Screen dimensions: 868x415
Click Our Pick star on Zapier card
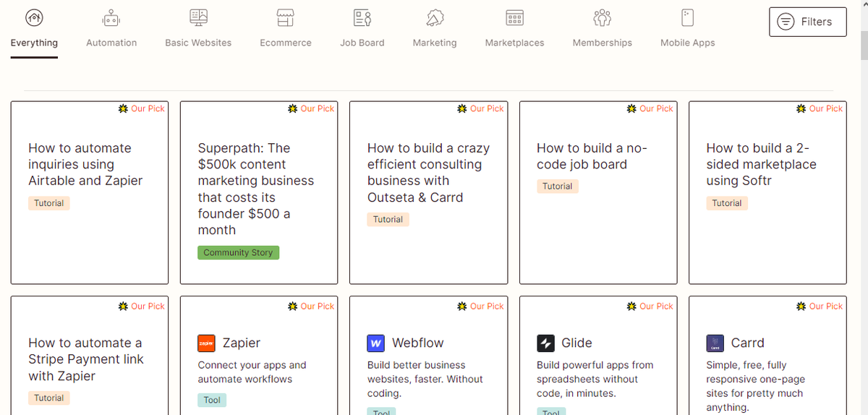click(x=293, y=307)
